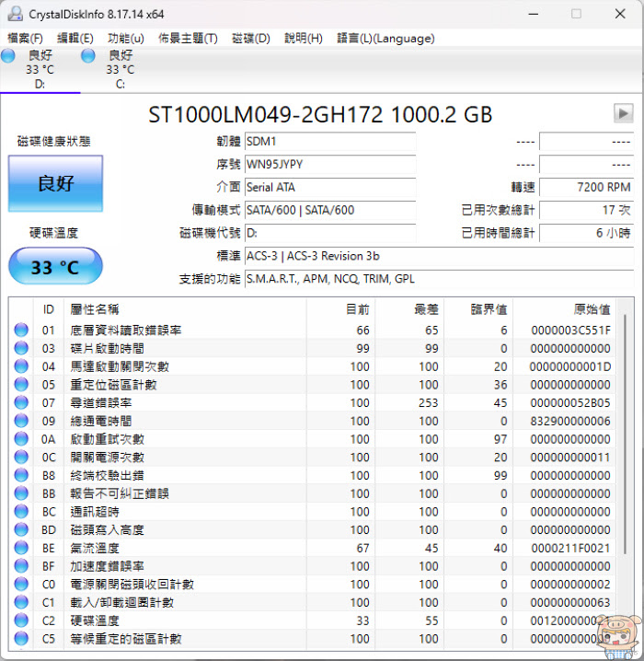Click status icon for attribute BB
The height and width of the screenshot is (661, 644).
(21, 493)
